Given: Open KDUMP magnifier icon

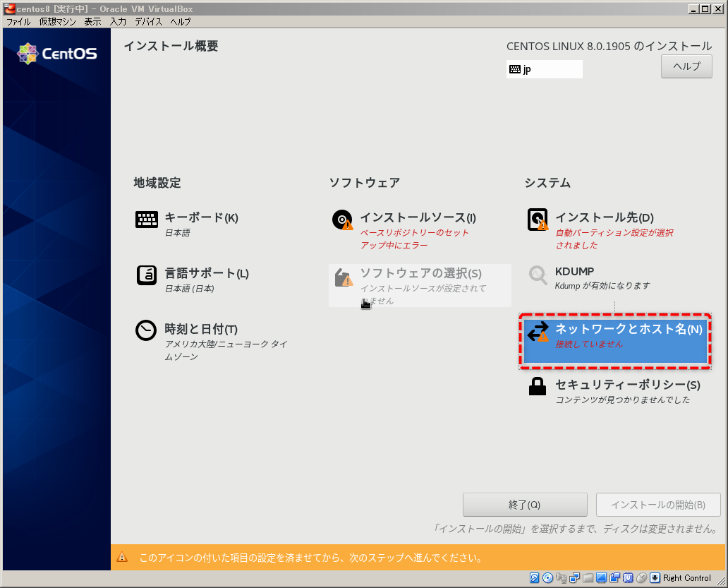Looking at the screenshot, I should tap(538, 275).
